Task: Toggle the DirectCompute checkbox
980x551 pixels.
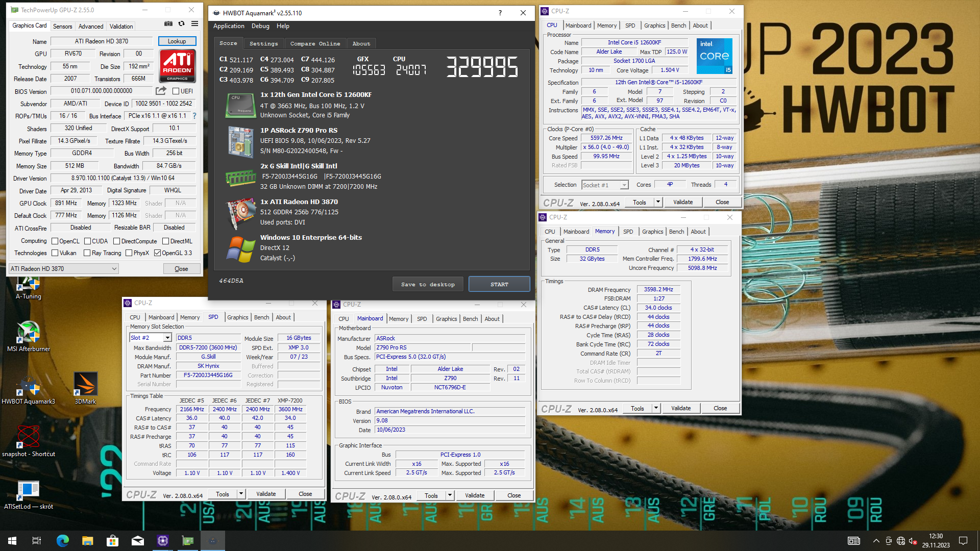Action: 116,241
